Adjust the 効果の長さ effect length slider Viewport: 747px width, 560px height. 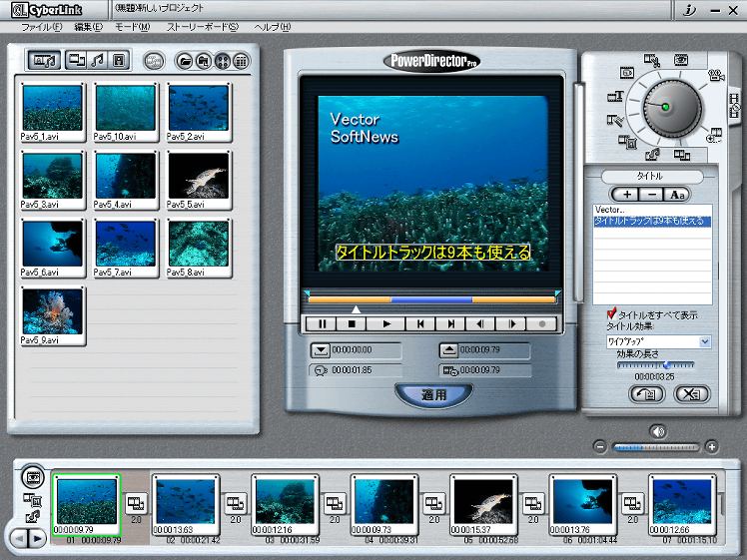(x=655, y=365)
